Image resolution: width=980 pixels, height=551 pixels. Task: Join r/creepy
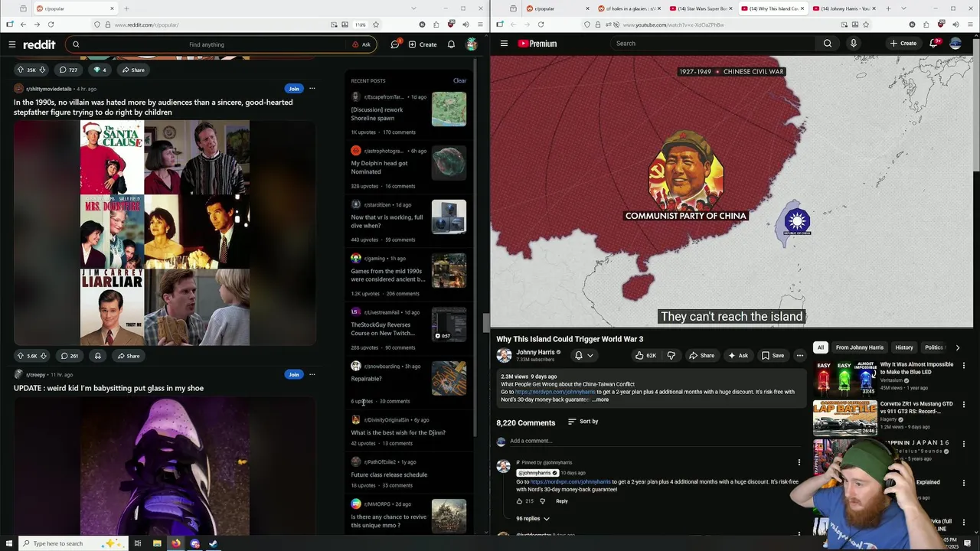(293, 374)
